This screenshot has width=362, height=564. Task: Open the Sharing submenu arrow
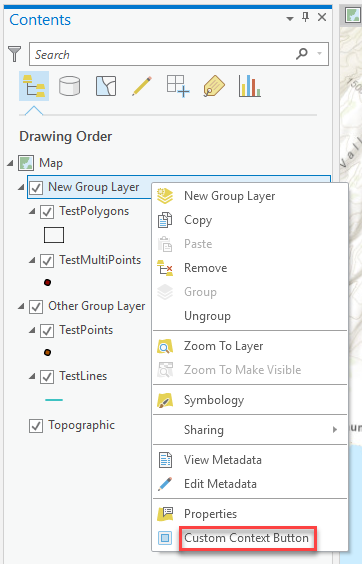pyautogui.click(x=335, y=429)
